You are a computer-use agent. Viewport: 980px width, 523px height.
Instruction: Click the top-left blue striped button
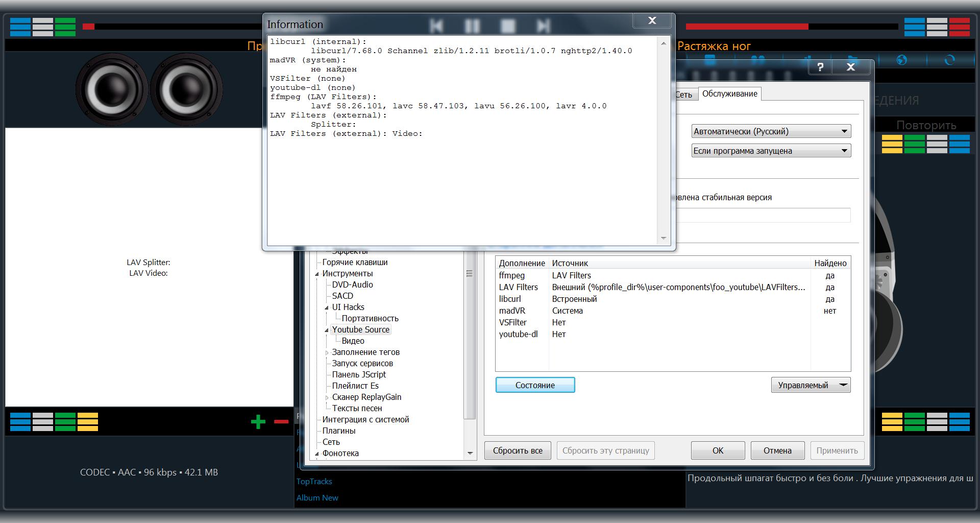coord(20,27)
